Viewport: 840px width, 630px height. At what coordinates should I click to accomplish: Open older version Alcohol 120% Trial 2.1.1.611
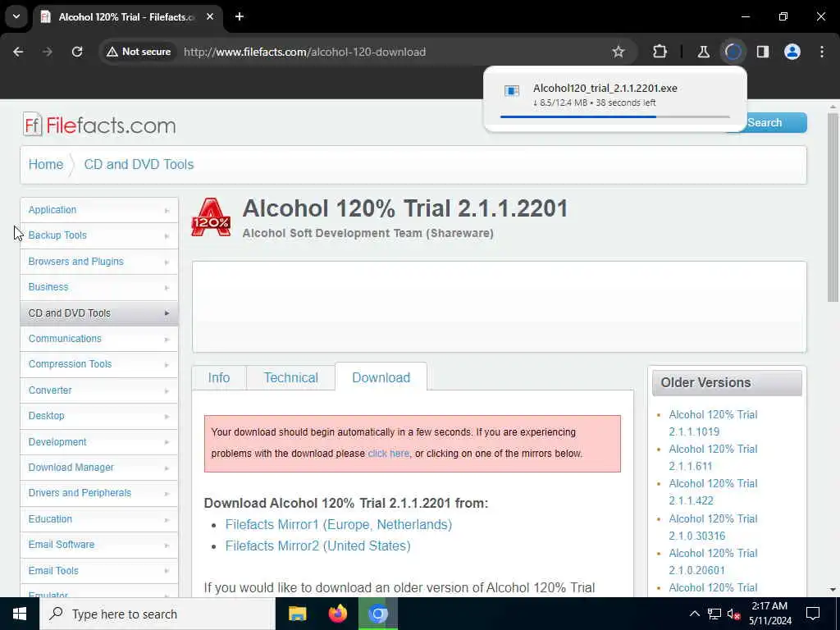tap(713, 458)
